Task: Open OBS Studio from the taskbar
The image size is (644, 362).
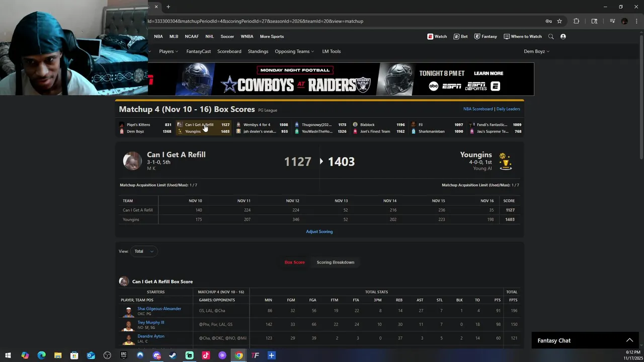Action: click(107, 355)
